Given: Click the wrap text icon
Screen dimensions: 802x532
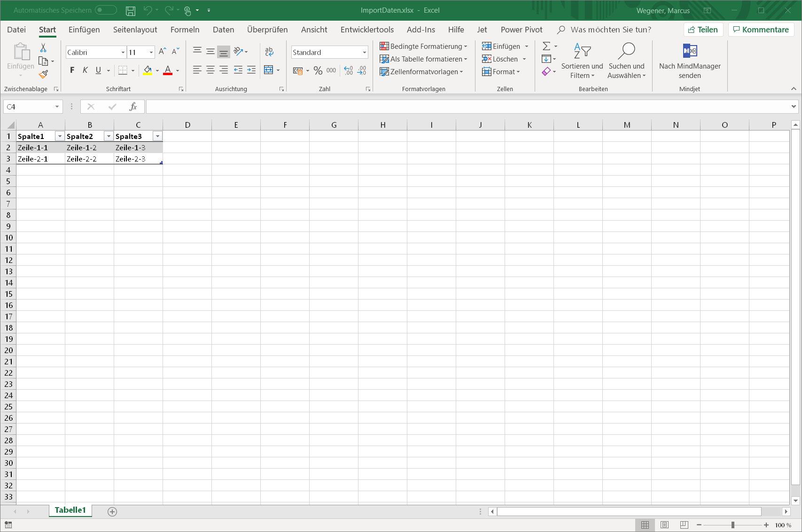Looking at the screenshot, I should pos(269,52).
